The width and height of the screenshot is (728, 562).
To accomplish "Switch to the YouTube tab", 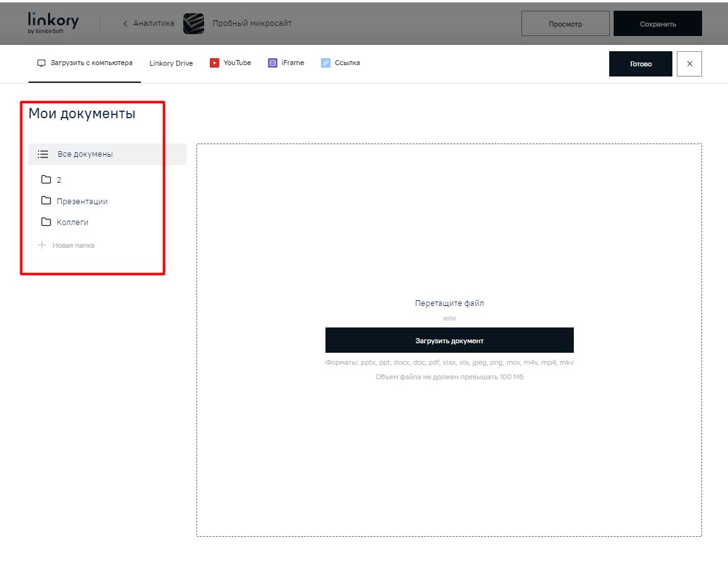I will tap(237, 63).
